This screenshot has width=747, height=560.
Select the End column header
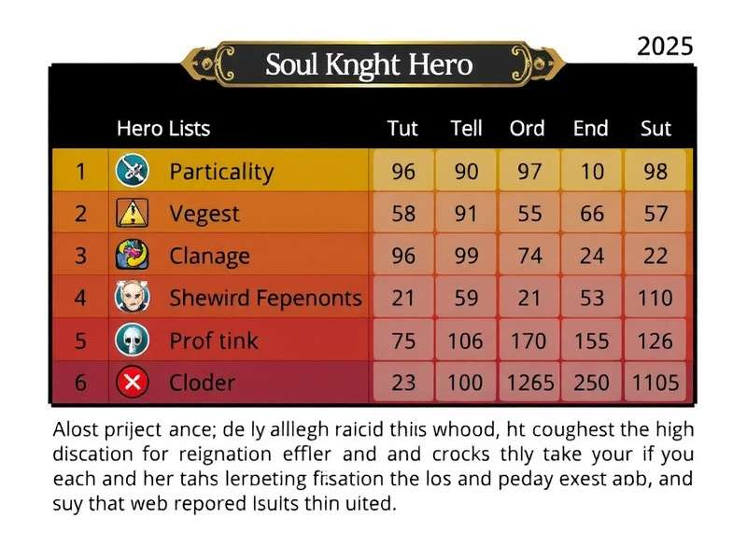(x=590, y=129)
